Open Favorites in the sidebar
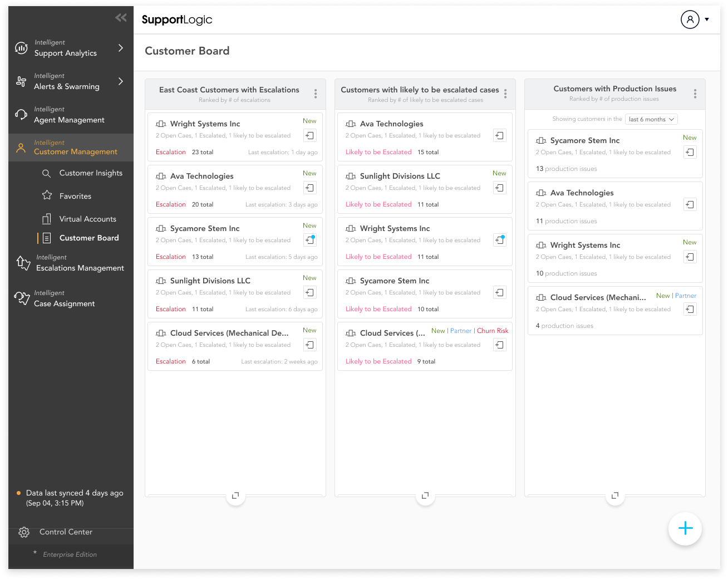Screen dimensions: 728x579 coord(75,196)
